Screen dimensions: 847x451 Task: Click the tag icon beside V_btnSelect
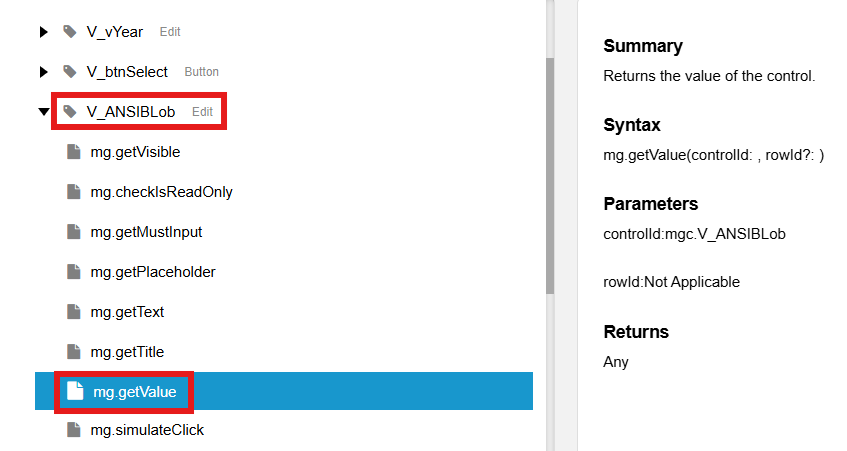point(70,72)
